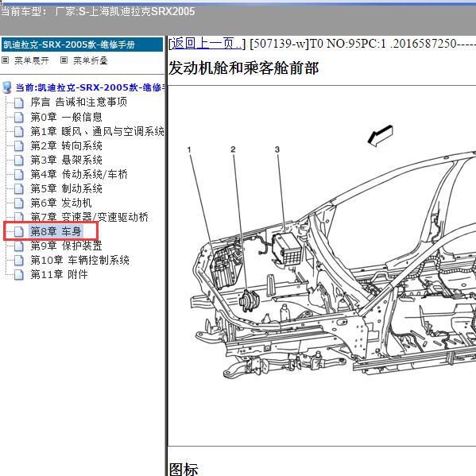Image resolution: width=476 pixels, height=476 pixels.
Task: Open 第7章 变速器/变速驱动桥
Action: click(x=89, y=217)
